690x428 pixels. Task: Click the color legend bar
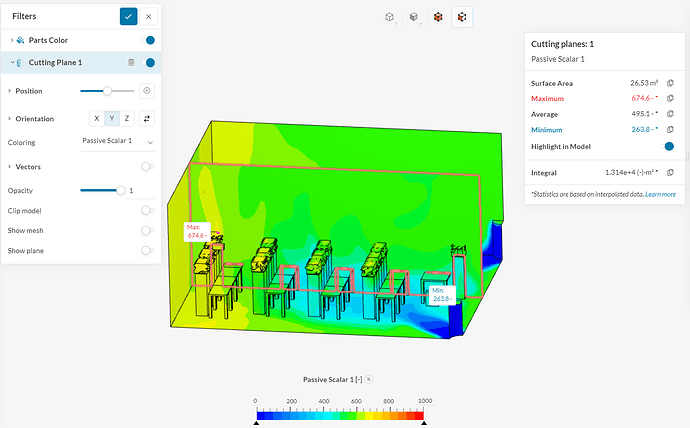click(340, 415)
